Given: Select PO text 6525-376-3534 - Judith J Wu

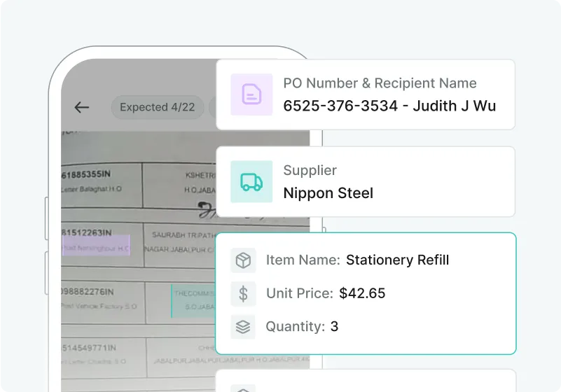Looking at the screenshot, I should 389,106.
